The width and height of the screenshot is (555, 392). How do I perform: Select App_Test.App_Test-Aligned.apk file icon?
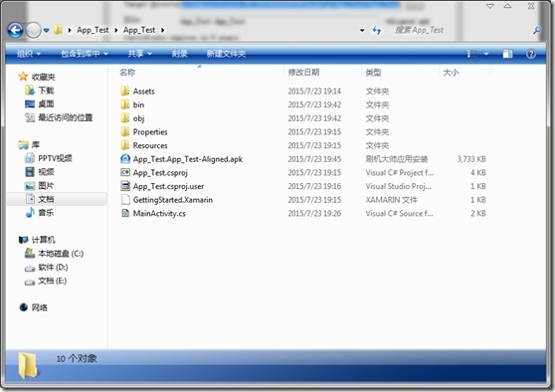pos(125,158)
